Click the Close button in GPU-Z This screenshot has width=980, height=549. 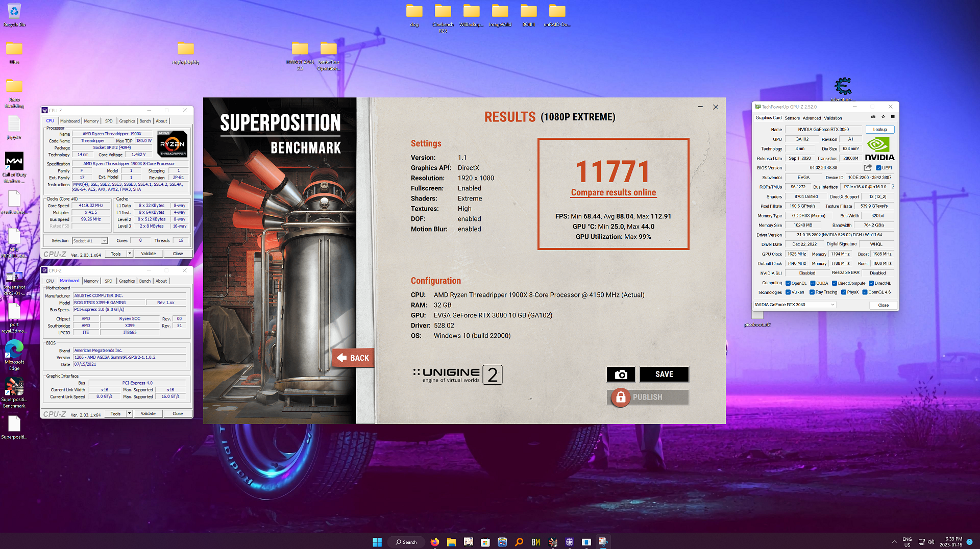point(883,305)
